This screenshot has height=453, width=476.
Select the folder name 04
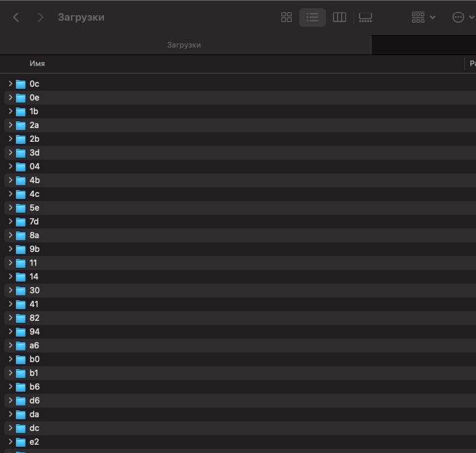[x=34, y=167]
